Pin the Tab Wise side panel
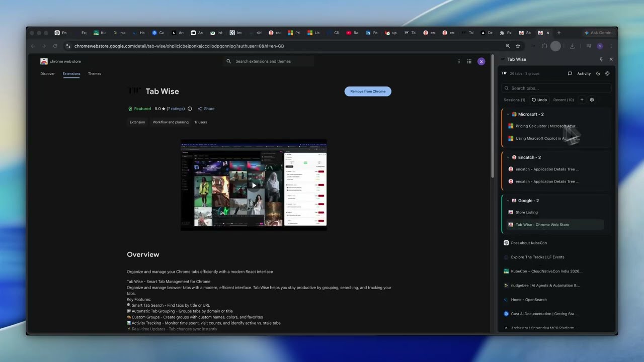Screen dimensions: 644x362 [x=601, y=59]
